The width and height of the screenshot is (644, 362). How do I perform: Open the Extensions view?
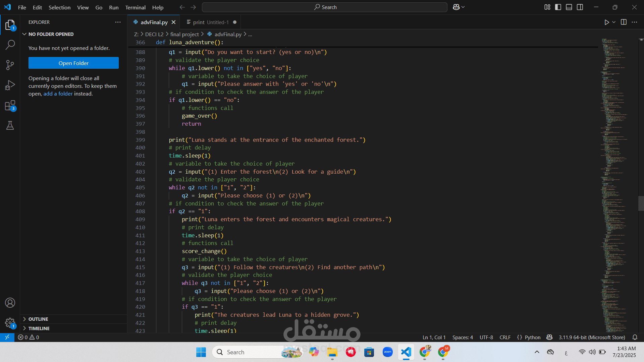click(10, 106)
